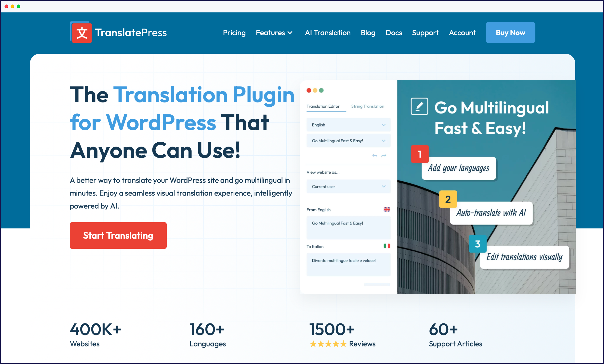Screen dimensions: 604x364
Task: Expand the Features menu
Action: [x=274, y=33]
